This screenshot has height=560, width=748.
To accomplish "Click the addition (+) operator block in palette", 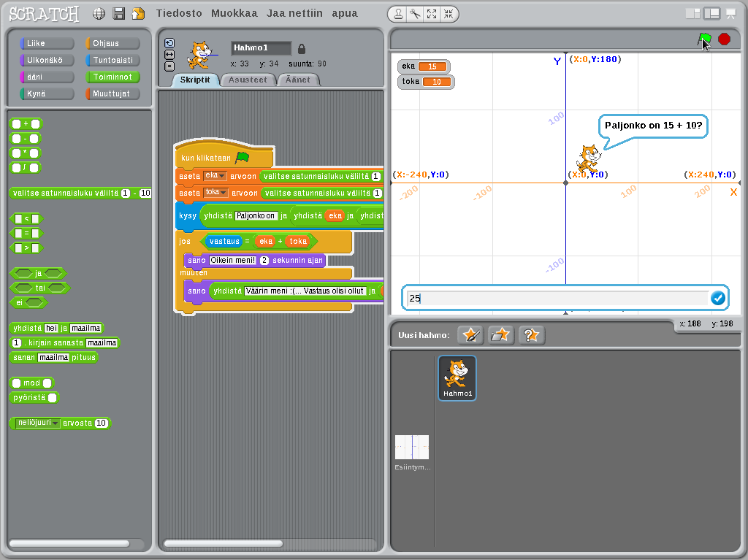I will (x=26, y=124).
